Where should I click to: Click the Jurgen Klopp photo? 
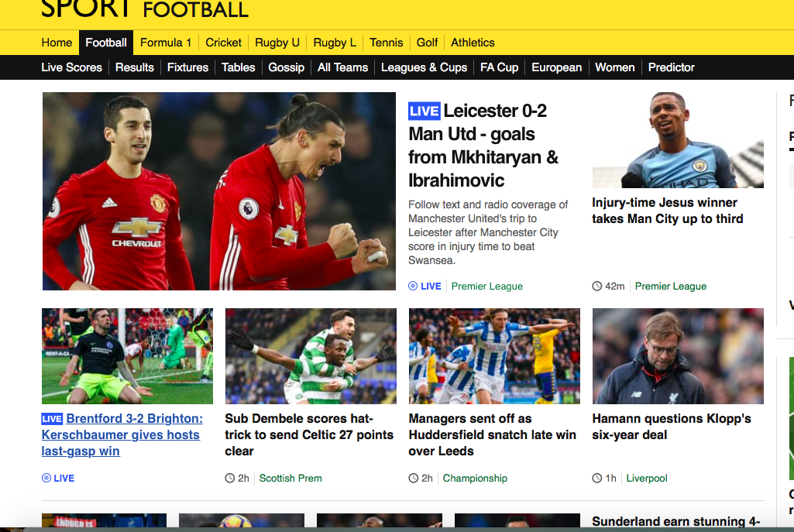tap(678, 356)
